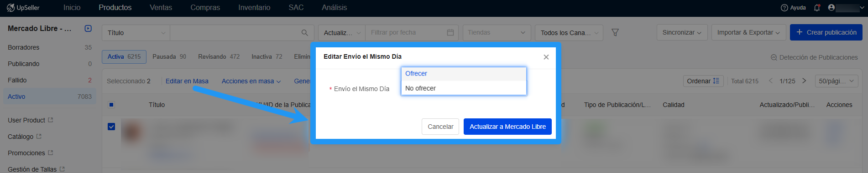Click Actualizar a Mercado Libre button
The image size is (868, 173).
tap(507, 127)
